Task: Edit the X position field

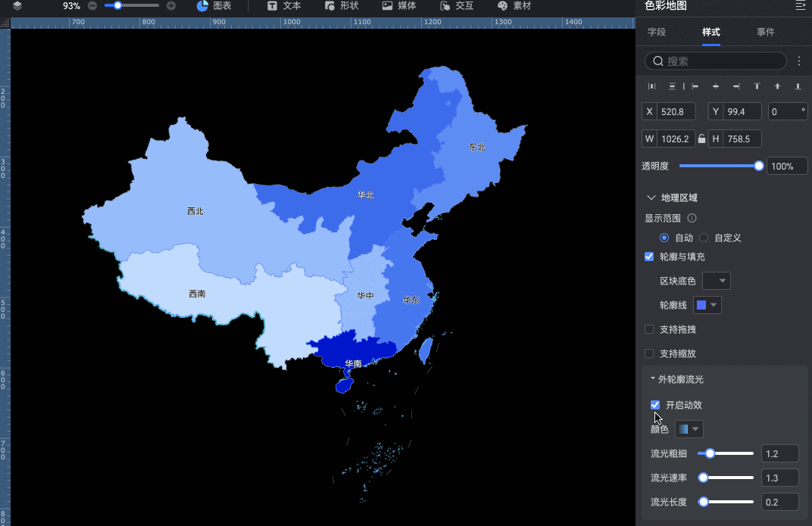Action: (x=669, y=112)
